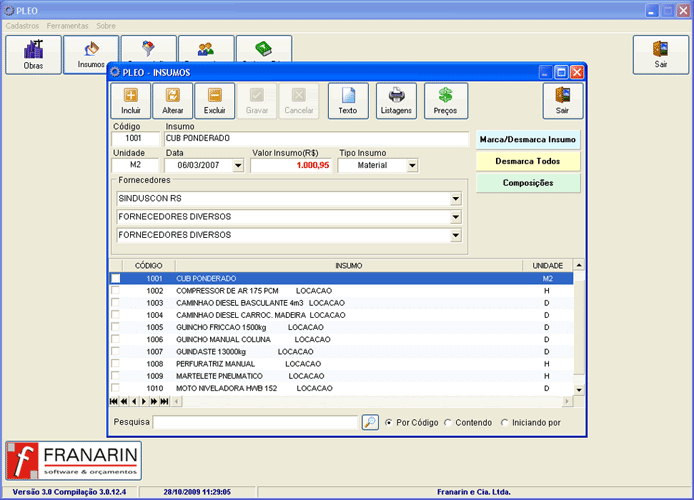The image size is (694, 500).
Task: Check the box for row 1007
Action: 116,351
